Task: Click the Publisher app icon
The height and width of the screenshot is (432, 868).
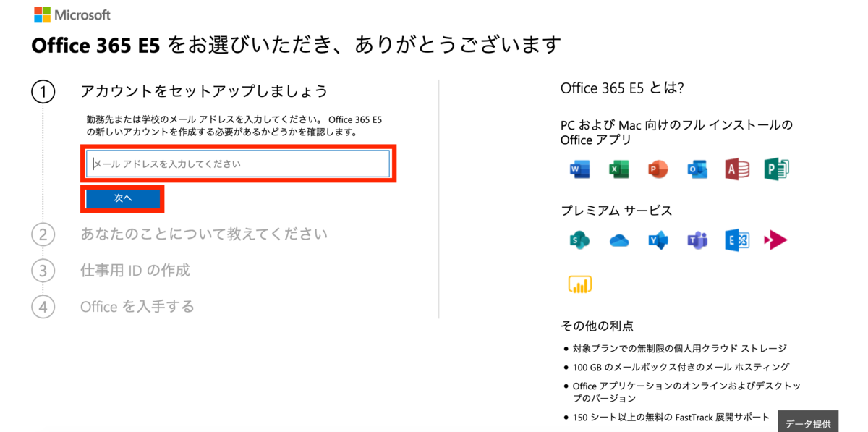Action: click(x=776, y=169)
